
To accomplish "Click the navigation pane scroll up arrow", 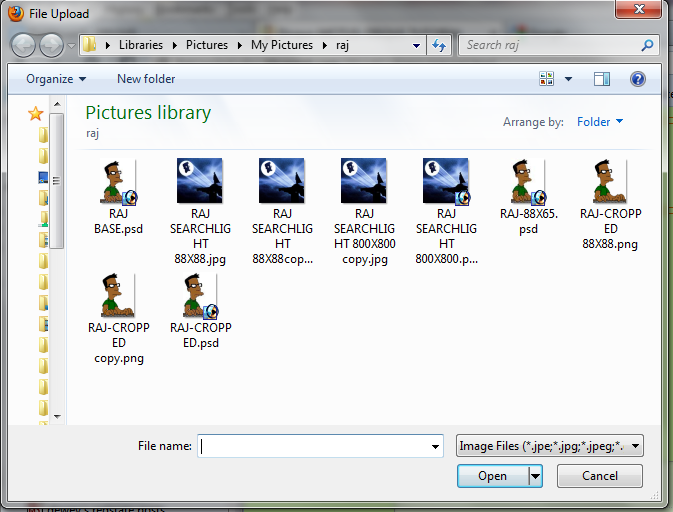I will click(57, 104).
